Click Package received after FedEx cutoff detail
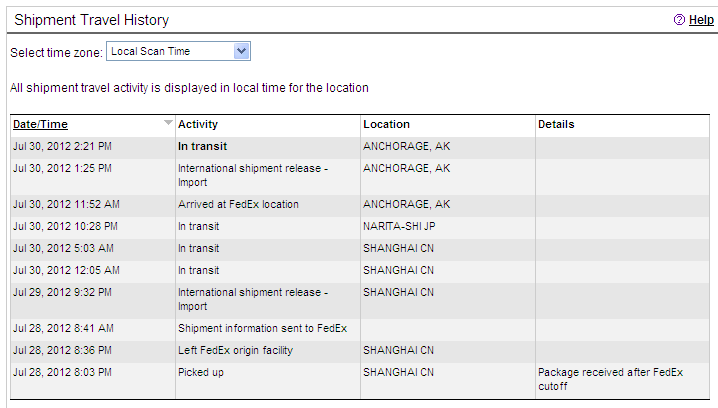This screenshot has height=408, width=718. point(610,379)
